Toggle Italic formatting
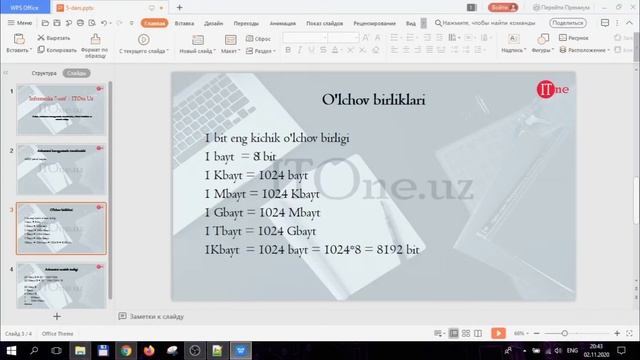The height and width of the screenshot is (360, 640). [x=300, y=50]
